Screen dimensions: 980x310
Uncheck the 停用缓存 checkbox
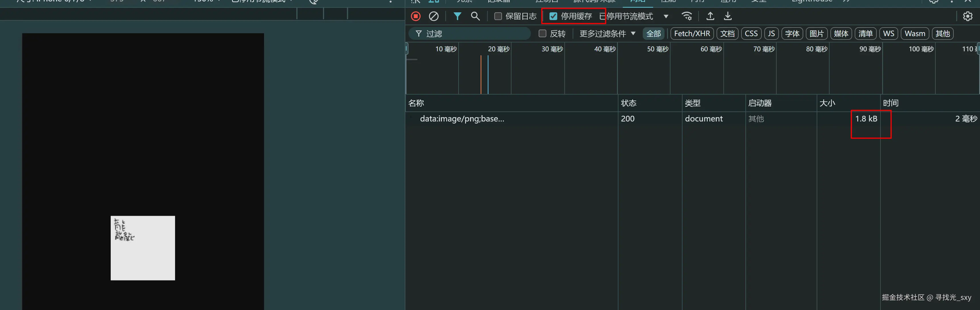[553, 16]
